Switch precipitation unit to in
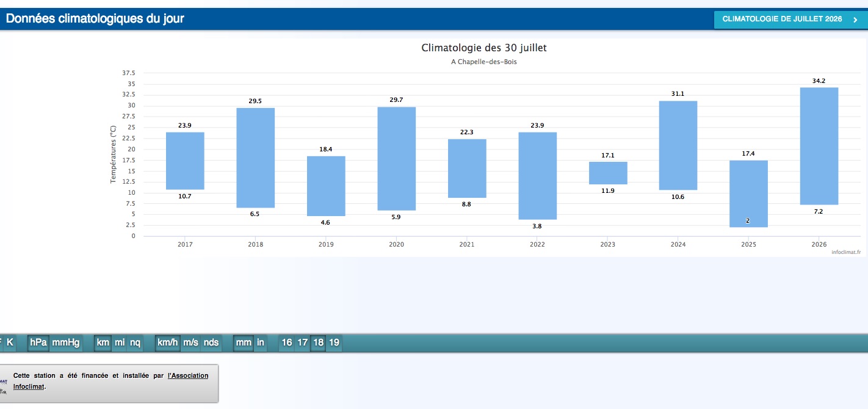Viewport: 868px width, 409px height. (261, 342)
